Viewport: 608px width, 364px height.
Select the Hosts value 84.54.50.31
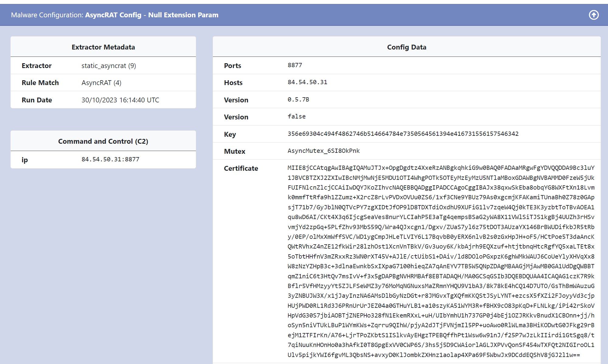tap(307, 82)
